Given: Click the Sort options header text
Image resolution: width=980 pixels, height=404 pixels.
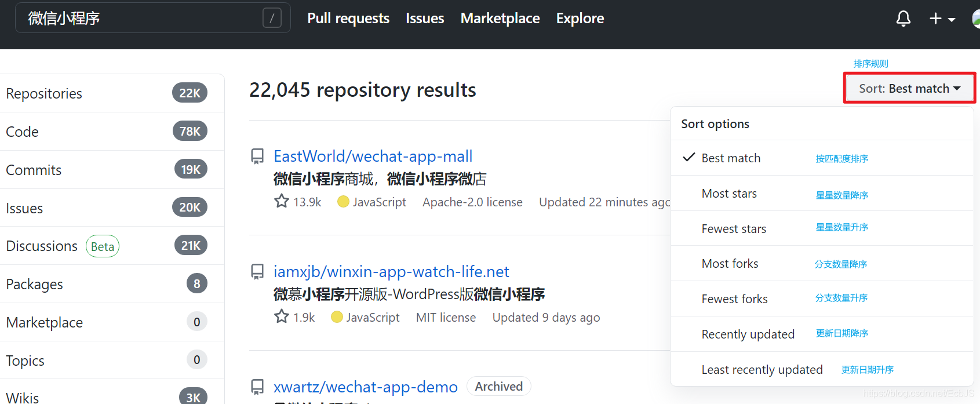Looking at the screenshot, I should 715,123.
